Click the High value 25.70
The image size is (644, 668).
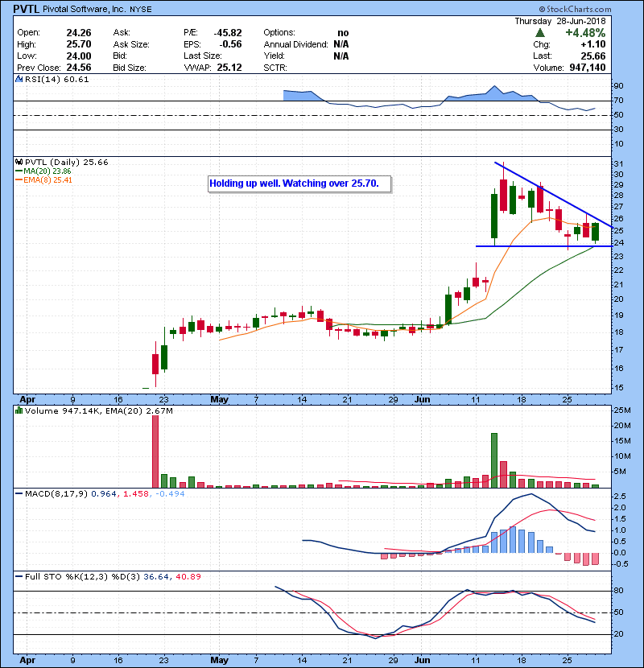click(x=79, y=44)
